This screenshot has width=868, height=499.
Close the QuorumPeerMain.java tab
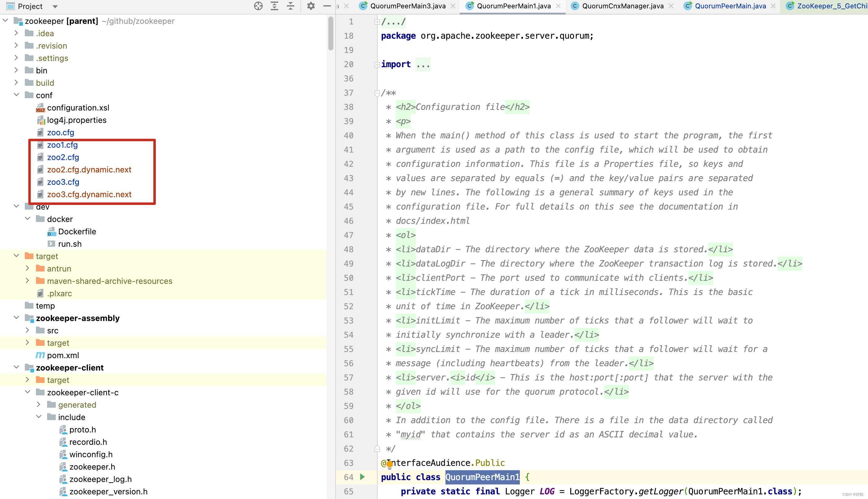click(773, 6)
